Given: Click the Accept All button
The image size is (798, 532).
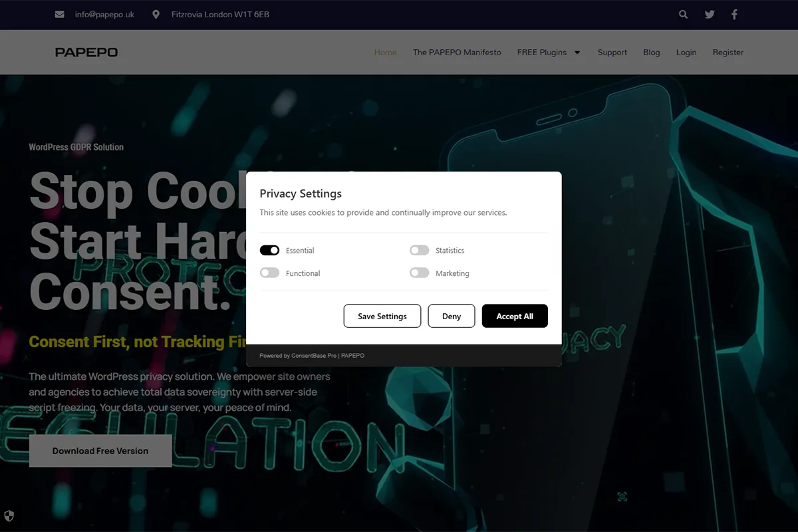Looking at the screenshot, I should coord(515,316).
